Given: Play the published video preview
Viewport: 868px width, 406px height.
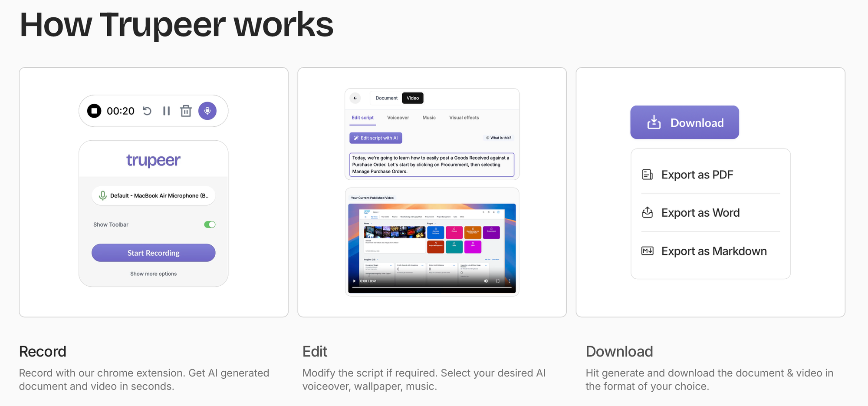Looking at the screenshot, I should [354, 281].
